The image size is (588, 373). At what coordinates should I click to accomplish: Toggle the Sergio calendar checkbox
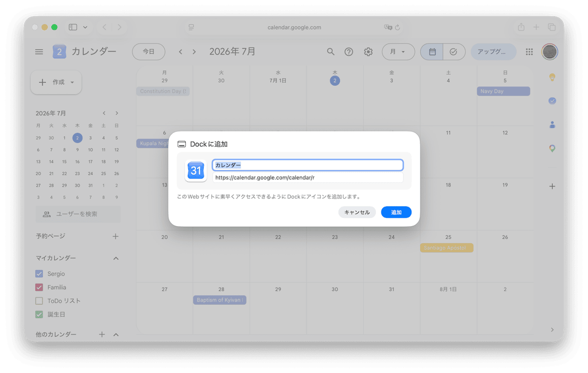pos(39,274)
